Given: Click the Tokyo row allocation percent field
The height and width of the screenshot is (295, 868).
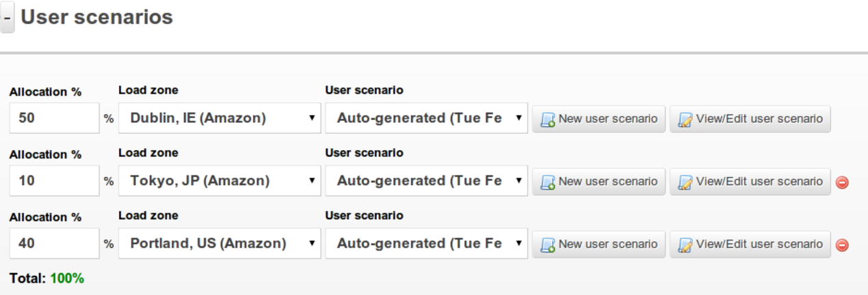Looking at the screenshot, I should click(x=55, y=181).
